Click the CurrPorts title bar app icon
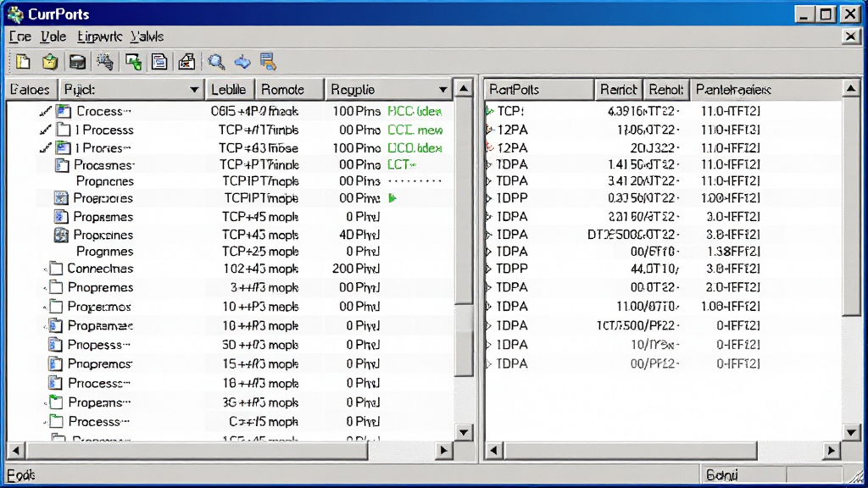Viewport: 868px width, 488px height. click(x=15, y=14)
